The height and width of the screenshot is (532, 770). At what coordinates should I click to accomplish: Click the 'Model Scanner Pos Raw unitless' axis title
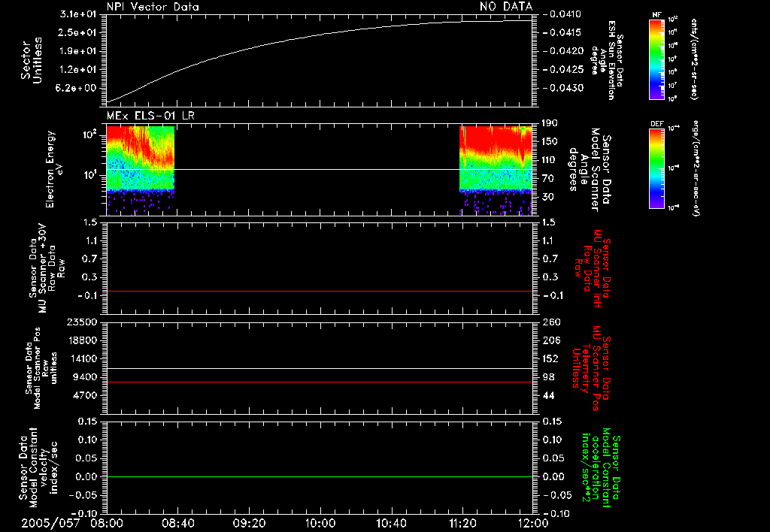(x=41, y=368)
